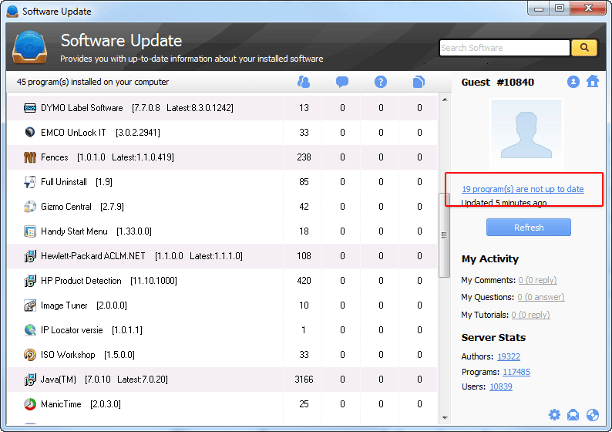
Task: Click the ISO Workshop icon
Action: point(30,355)
